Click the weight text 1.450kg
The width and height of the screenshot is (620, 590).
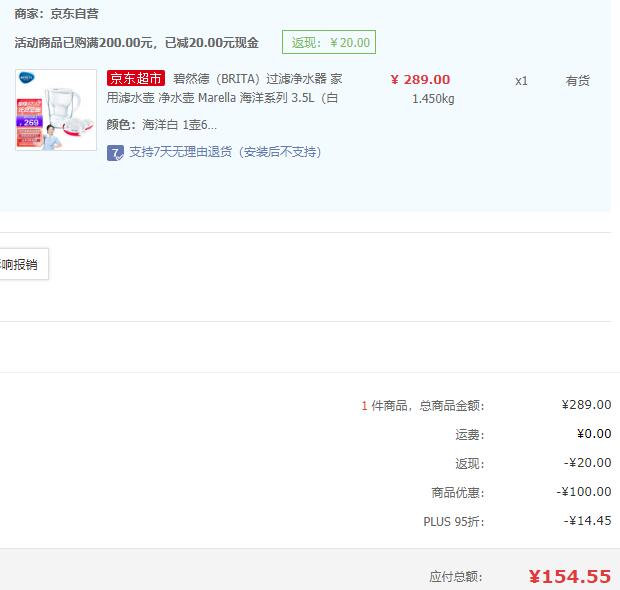[x=433, y=99]
